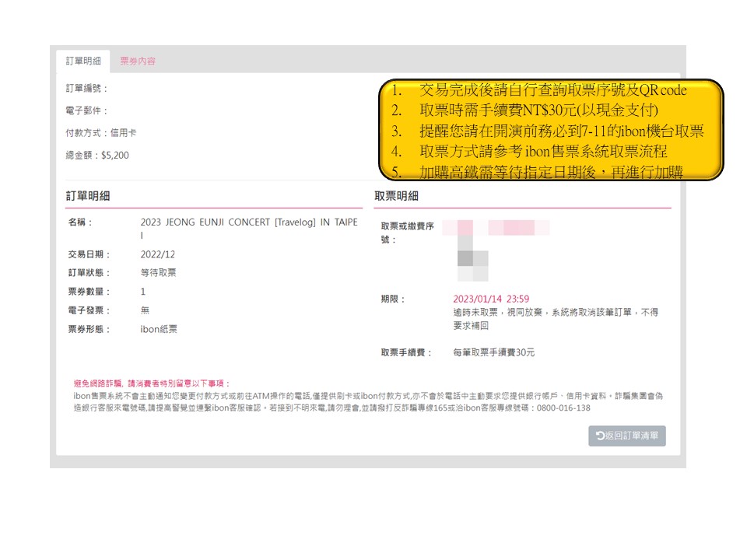Click the ticket type ibon紙票
The width and height of the screenshot is (747, 560).
coord(159,329)
